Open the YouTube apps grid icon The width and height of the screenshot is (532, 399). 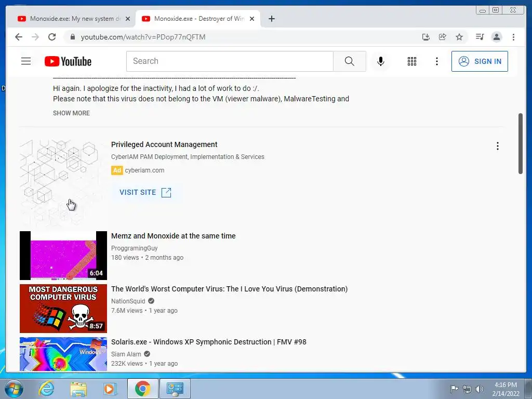tap(412, 61)
